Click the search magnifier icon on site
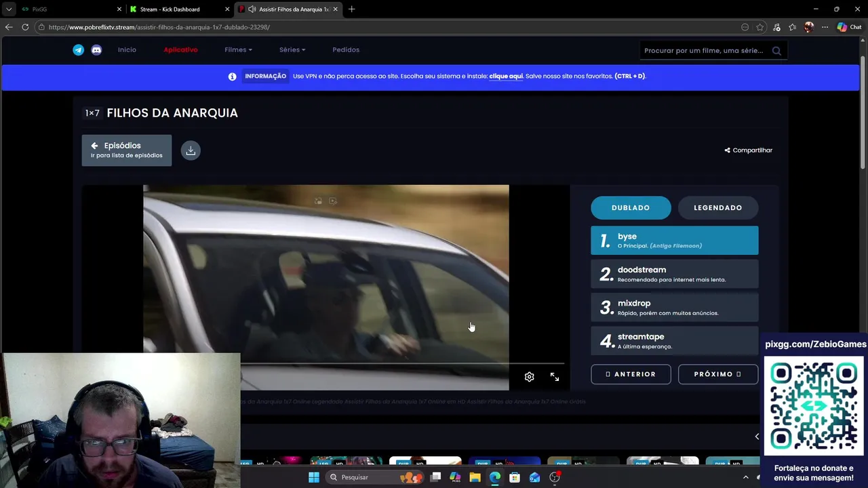 click(x=776, y=50)
